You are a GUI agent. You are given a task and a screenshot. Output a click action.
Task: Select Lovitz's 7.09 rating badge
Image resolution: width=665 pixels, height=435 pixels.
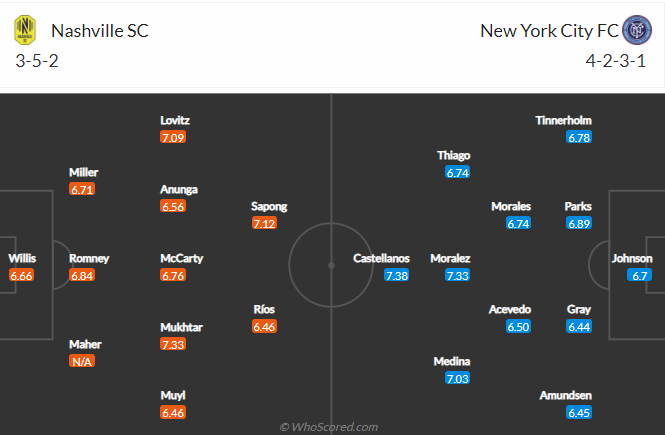173,137
